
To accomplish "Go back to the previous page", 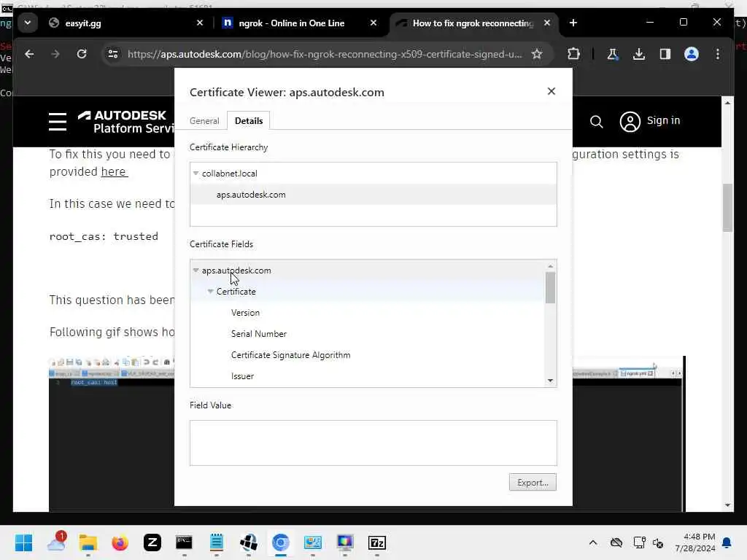I will point(29,54).
